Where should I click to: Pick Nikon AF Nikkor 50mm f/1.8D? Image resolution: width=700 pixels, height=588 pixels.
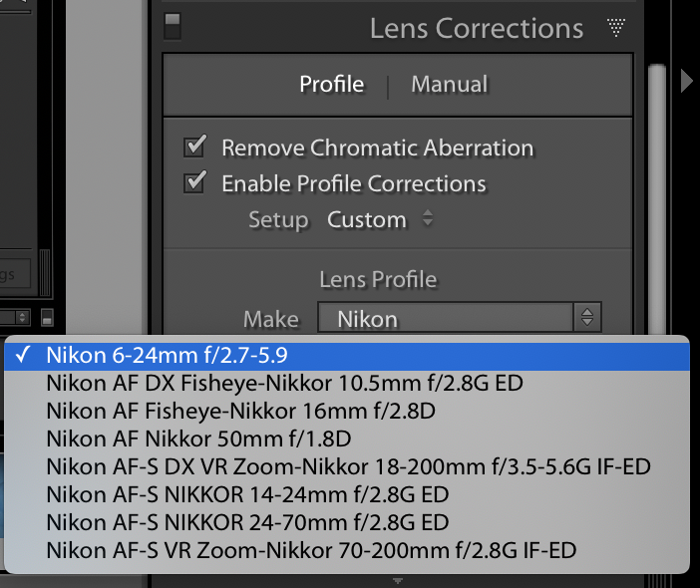[347, 439]
